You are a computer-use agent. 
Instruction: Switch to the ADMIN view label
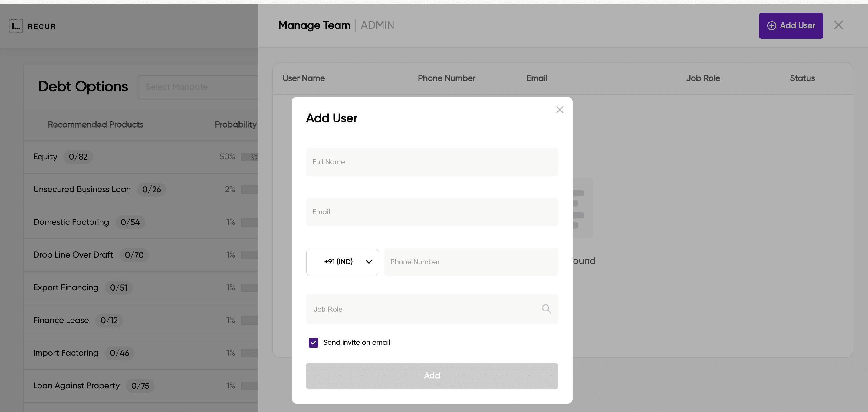point(377,25)
